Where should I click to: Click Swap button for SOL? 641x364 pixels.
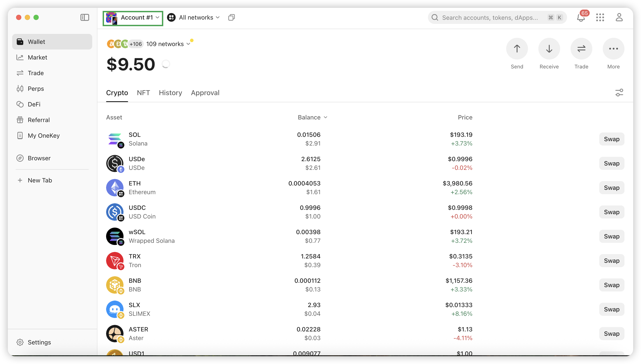[x=611, y=139]
